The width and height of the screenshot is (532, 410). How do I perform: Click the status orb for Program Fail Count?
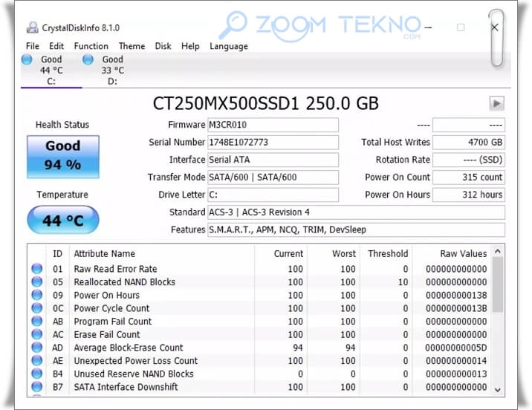coord(37,321)
